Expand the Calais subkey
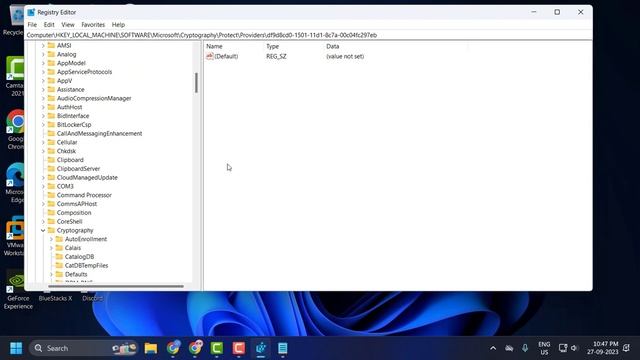 pyautogui.click(x=51, y=248)
